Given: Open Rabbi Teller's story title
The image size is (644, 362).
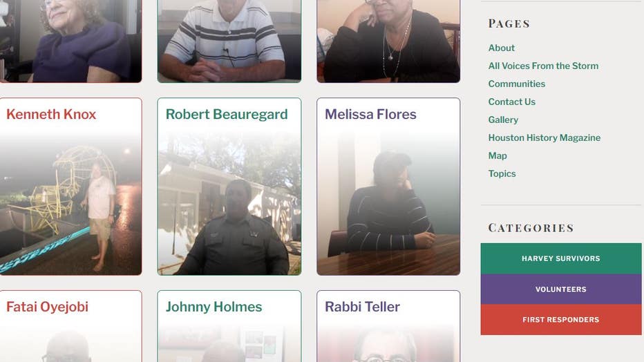Looking at the screenshot, I should [362, 307].
